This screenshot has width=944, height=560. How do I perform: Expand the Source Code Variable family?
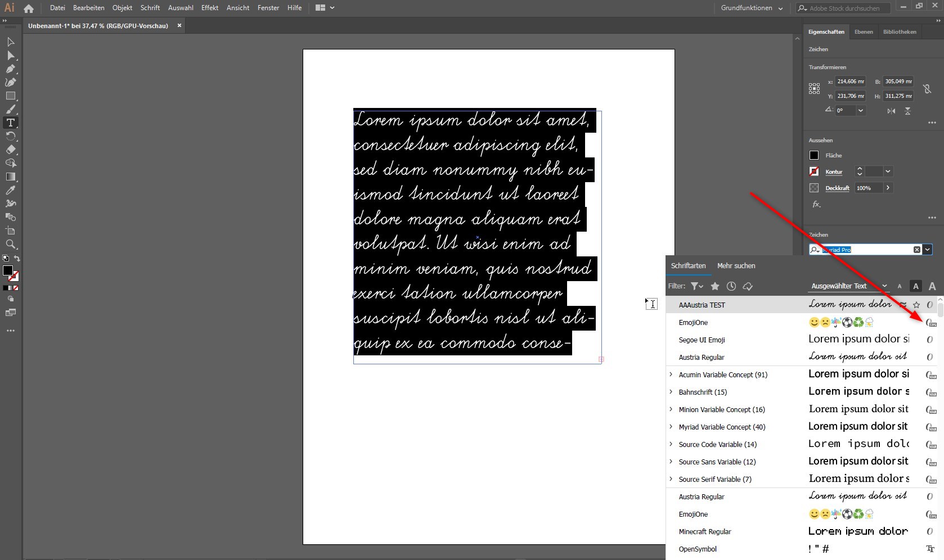pyautogui.click(x=671, y=444)
